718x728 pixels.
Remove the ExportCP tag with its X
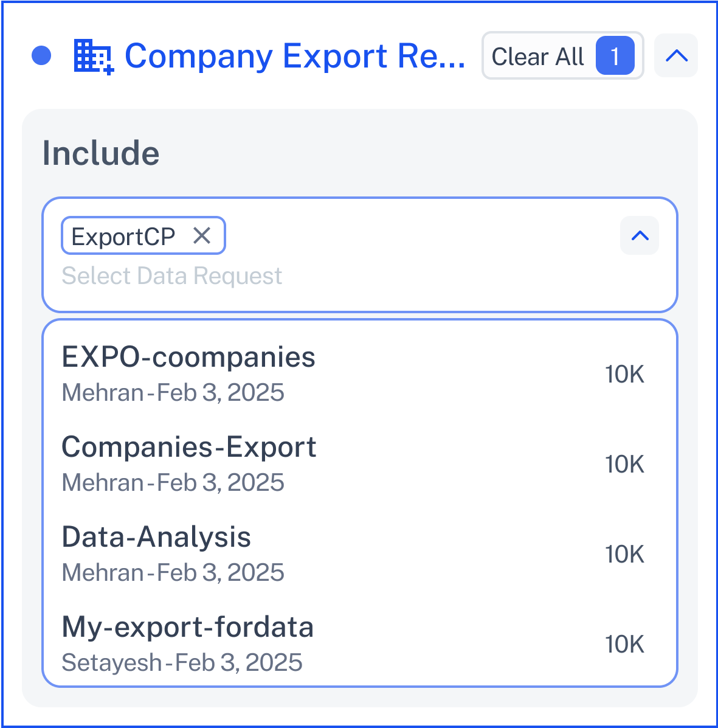pos(202,236)
